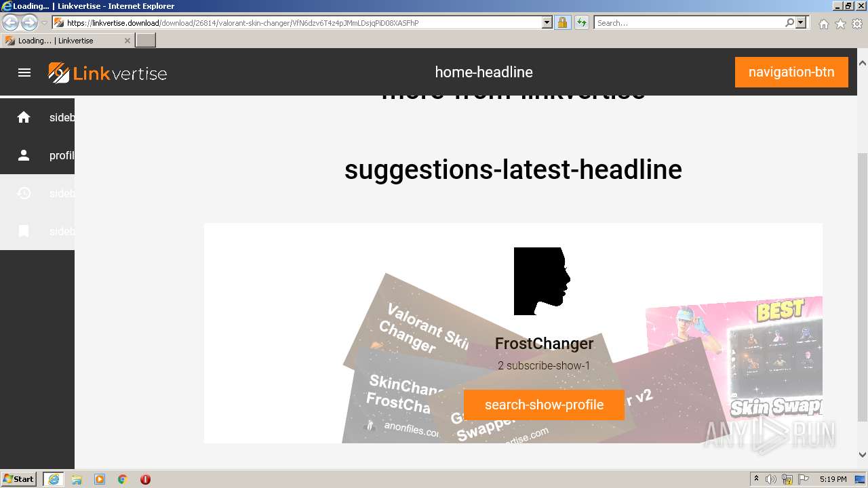868x488 pixels.
Task: Expand the address bar dropdown arrow
Action: [x=547, y=22]
